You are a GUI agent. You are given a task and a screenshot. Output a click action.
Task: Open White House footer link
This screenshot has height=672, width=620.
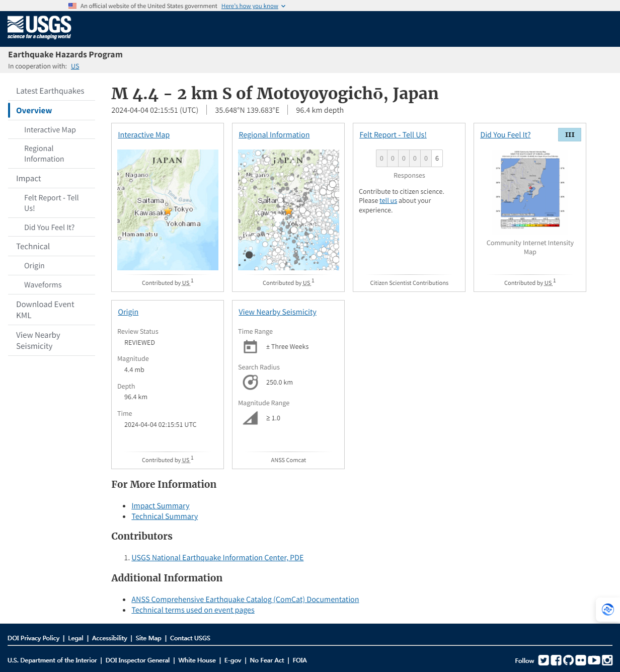pyautogui.click(x=197, y=660)
